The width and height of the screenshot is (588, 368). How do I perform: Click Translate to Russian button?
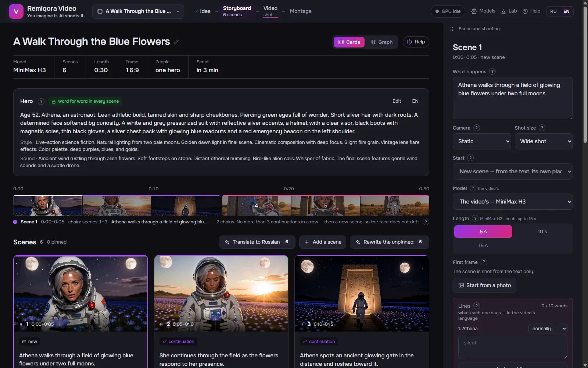(257, 242)
